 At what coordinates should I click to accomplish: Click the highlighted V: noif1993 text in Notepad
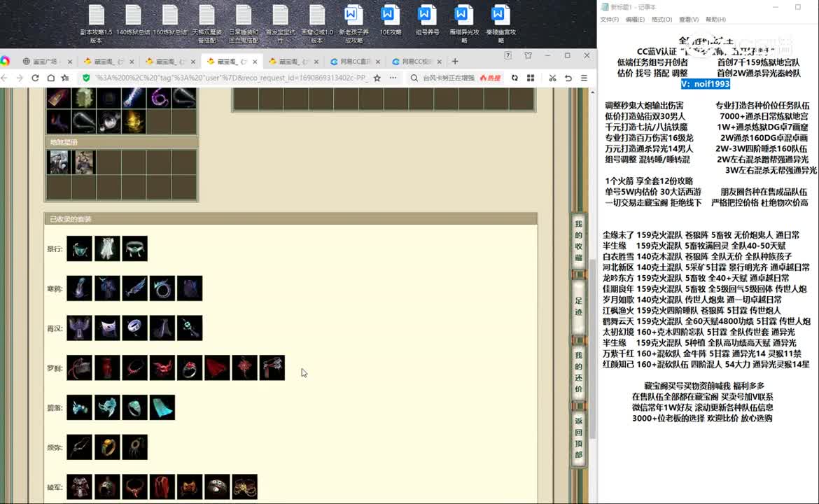coord(705,84)
